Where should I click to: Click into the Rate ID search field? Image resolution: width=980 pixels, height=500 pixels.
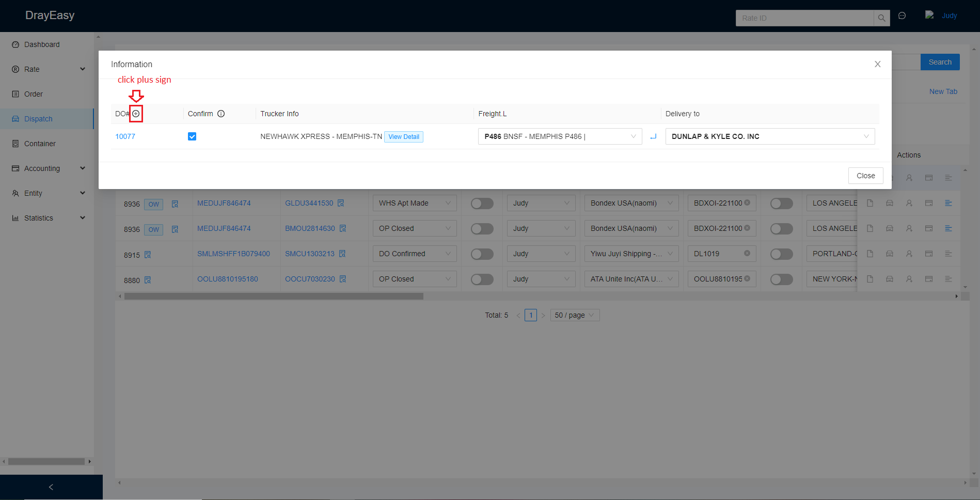coord(804,18)
